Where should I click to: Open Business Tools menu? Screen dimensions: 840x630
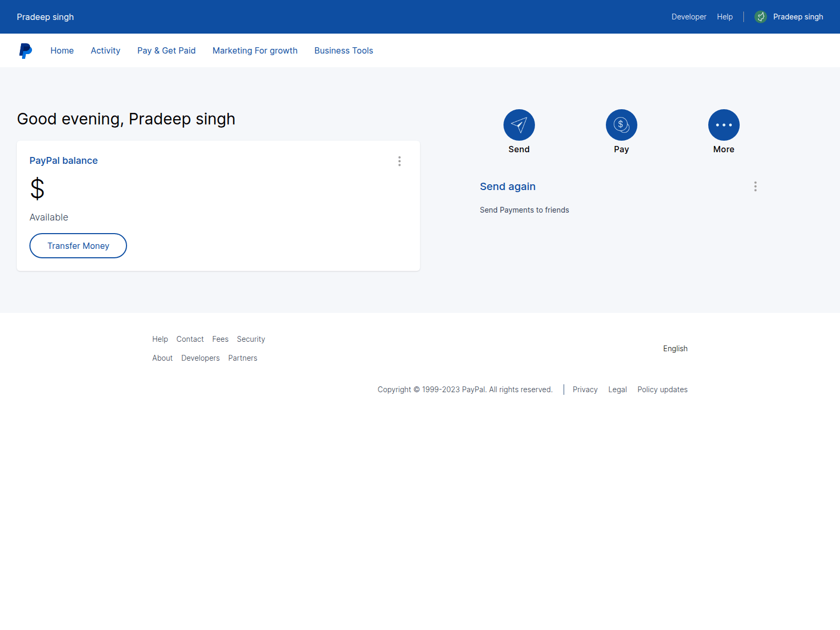pos(344,50)
